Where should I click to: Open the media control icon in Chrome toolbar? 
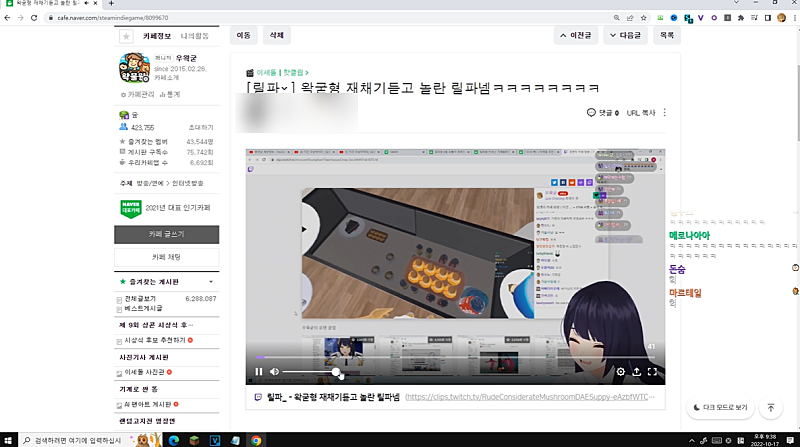(x=754, y=18)
